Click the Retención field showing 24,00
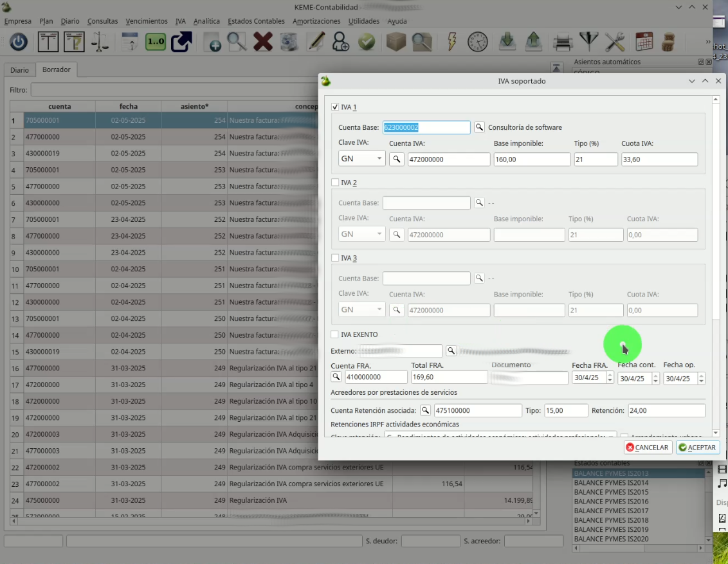The height and width of the screenshot is (564, 728). click(666, 410)
